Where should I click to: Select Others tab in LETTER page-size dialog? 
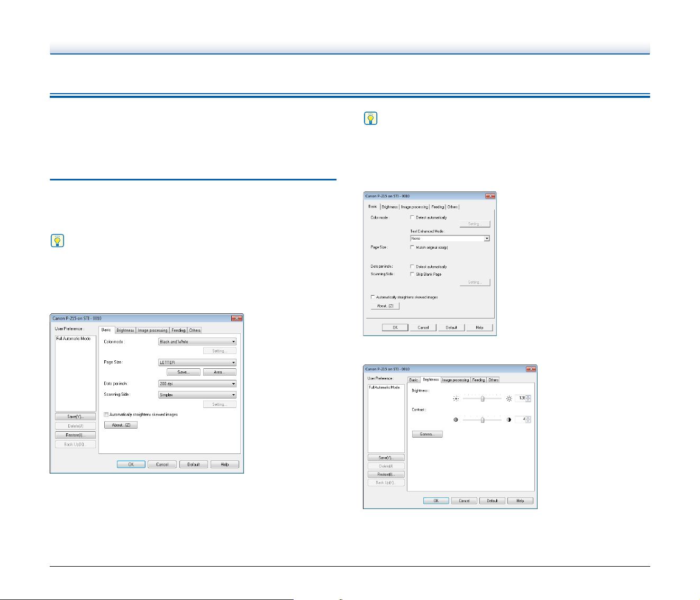(x=195, y=330)
